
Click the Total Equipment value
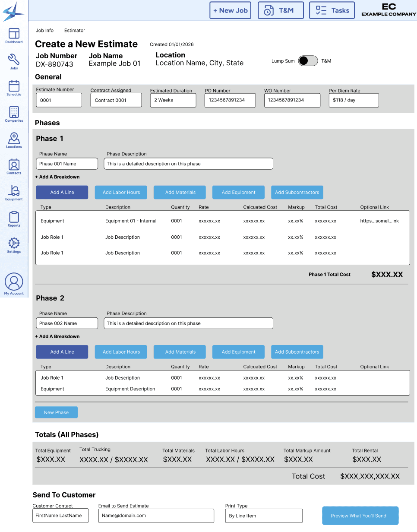(x=51, y=459)
